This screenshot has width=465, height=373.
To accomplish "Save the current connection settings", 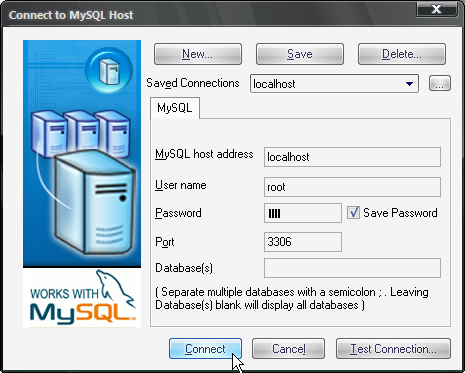I will pos(300,54).
